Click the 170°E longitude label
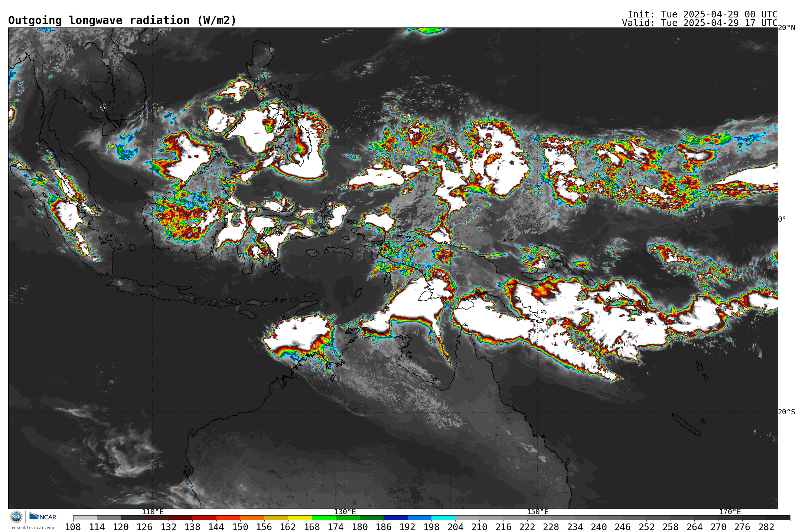 click(x=730, y=512)
